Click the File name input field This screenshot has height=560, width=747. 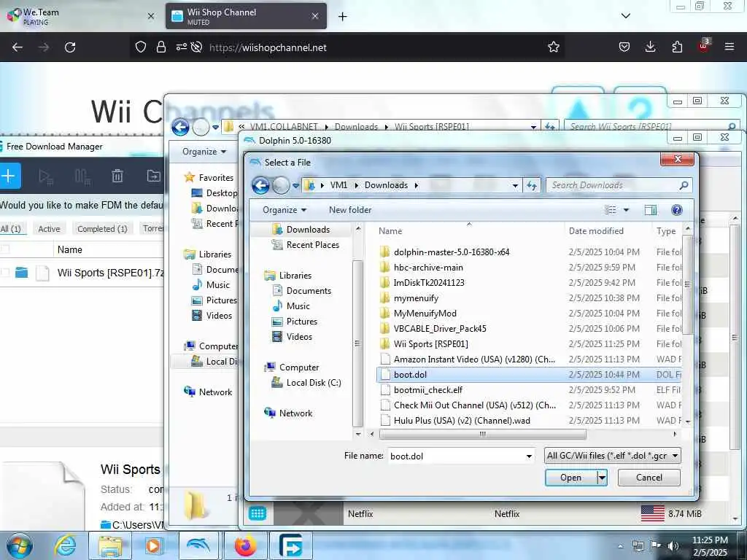pyautogui.click(x=456, y=456)
